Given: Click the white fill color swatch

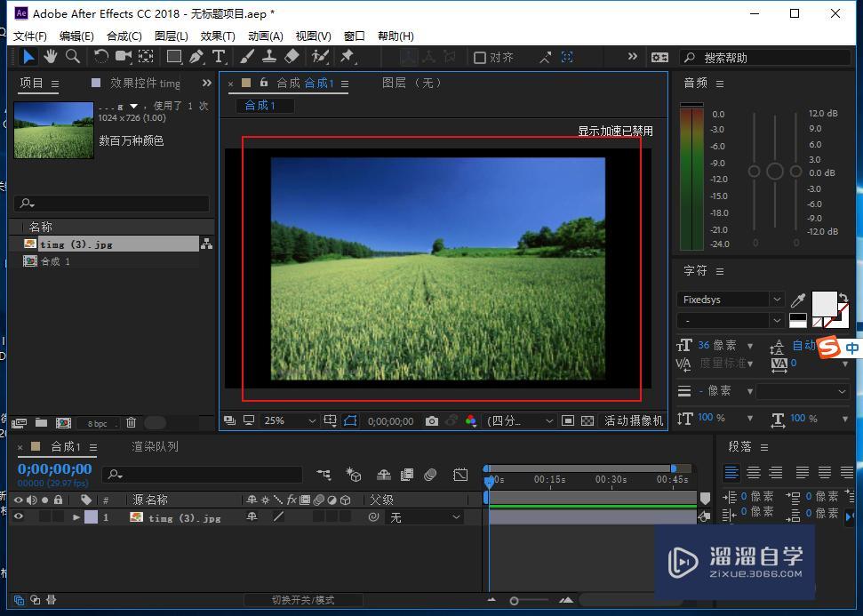Looking at the screenshot, I should (824, 304).
